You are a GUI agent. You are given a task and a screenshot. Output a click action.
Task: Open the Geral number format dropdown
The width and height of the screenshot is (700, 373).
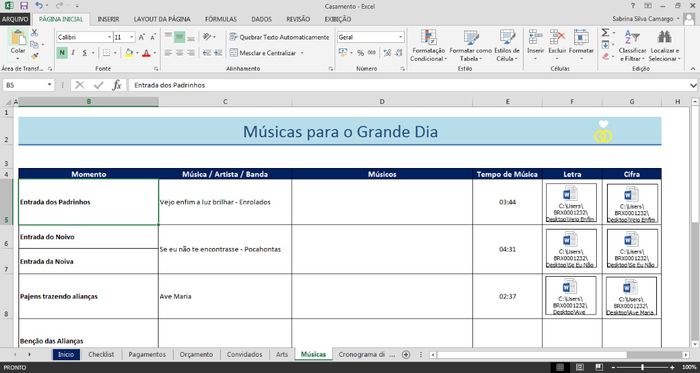[x=401, y=37]
